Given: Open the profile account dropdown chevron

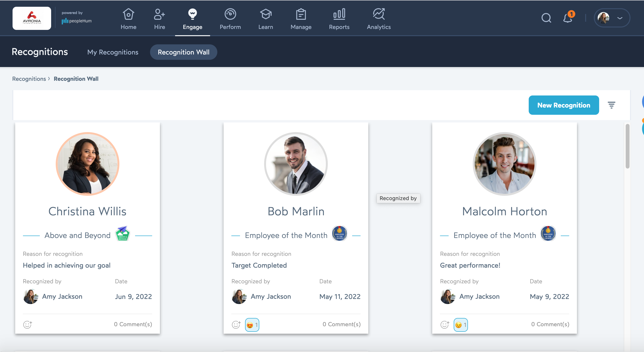Looking at the screenshot, I should (x=620, y=18).
